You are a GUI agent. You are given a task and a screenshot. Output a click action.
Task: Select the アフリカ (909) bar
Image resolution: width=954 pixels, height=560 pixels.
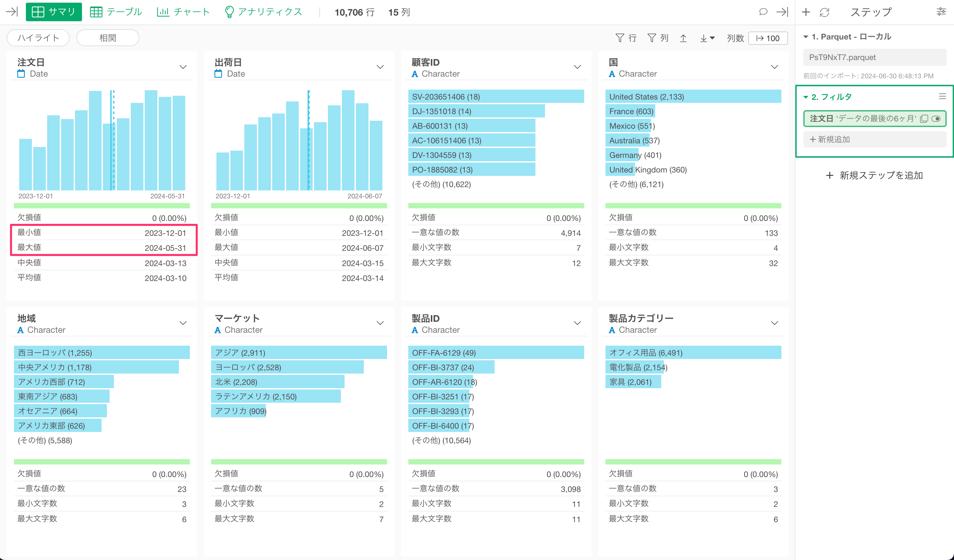point(239,411)
